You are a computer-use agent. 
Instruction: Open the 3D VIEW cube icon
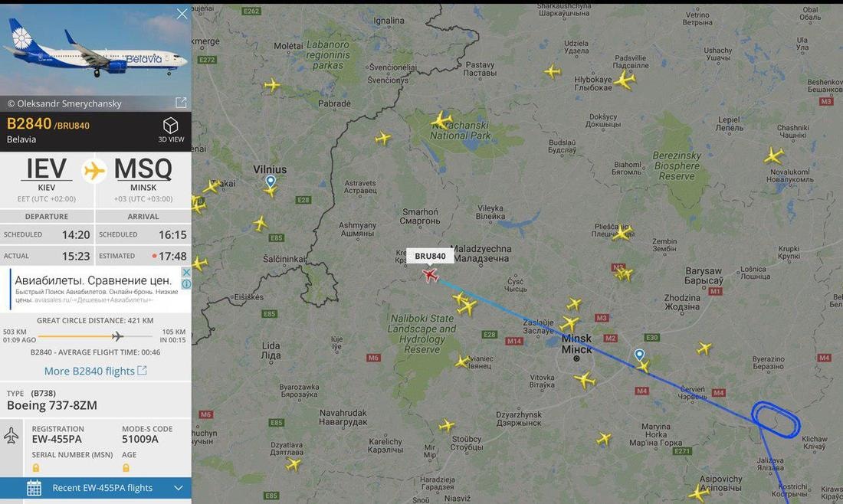click(170, 125)
